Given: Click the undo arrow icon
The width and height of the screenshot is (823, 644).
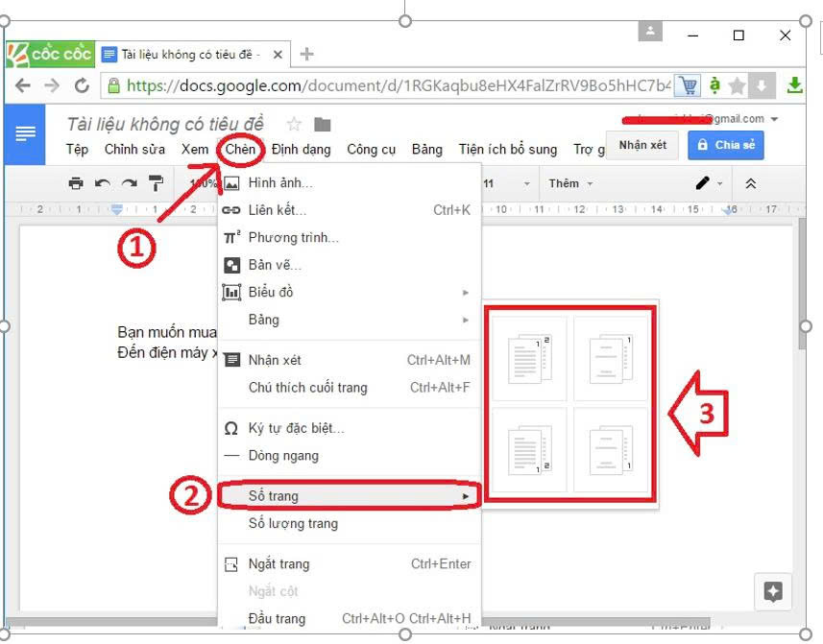Looking at the screenshot, I should (102, 183).
